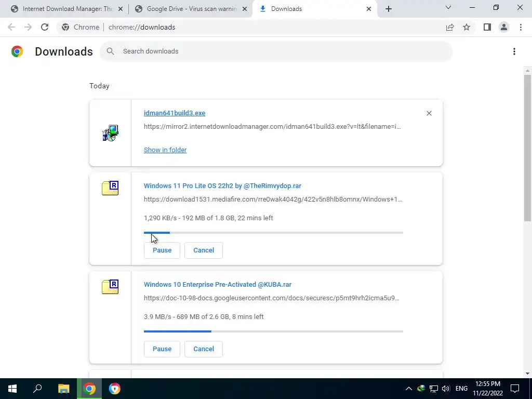532x399 pixels.
Task: Pause the Windows 10 Enterprise download
Action: 162,349
